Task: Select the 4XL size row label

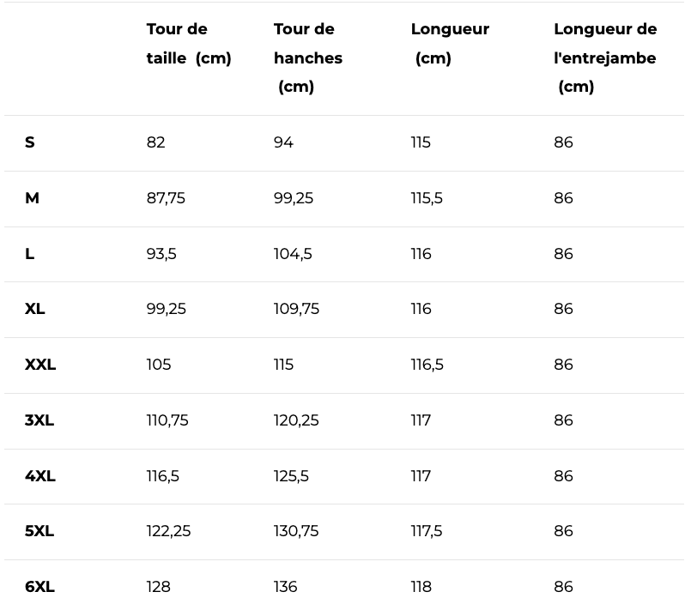Action: coord(40,476)
